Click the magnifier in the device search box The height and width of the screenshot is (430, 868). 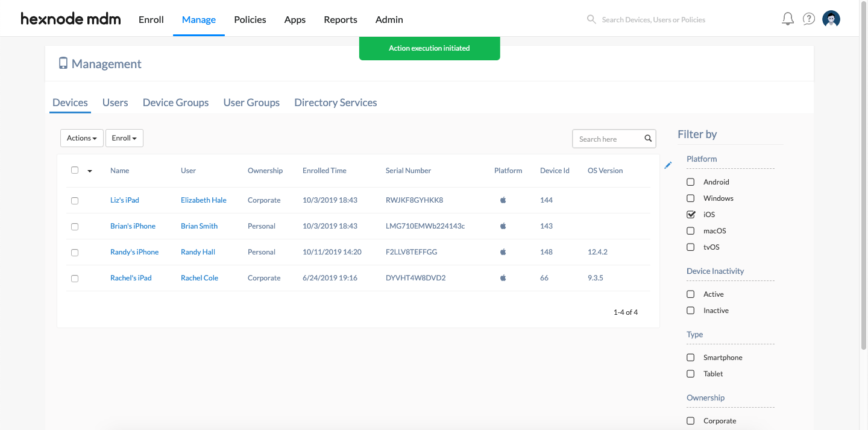pyautogui.click(x=648, y=139)
